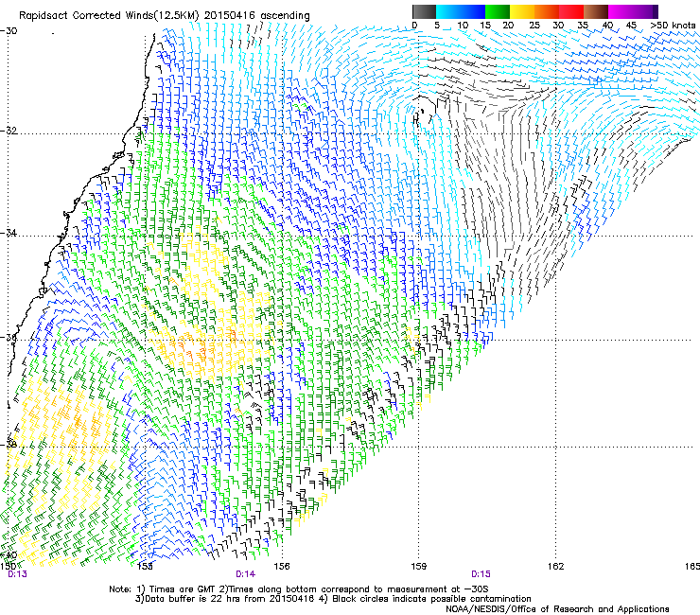The image size is (700, 615).
Task: Click the magenta 40–45 knots legend swatch
Action: [621, 11]
